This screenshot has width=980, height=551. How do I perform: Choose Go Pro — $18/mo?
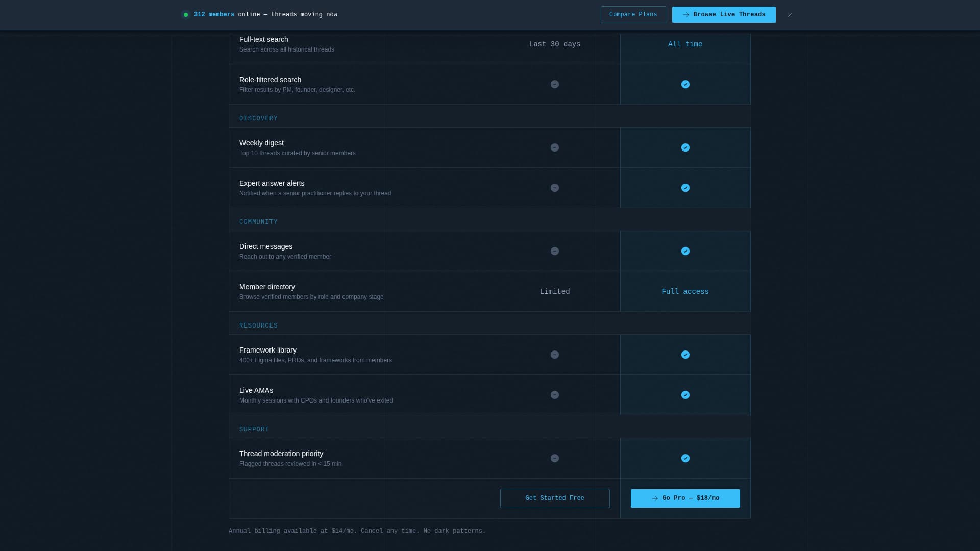coord(685,498)
